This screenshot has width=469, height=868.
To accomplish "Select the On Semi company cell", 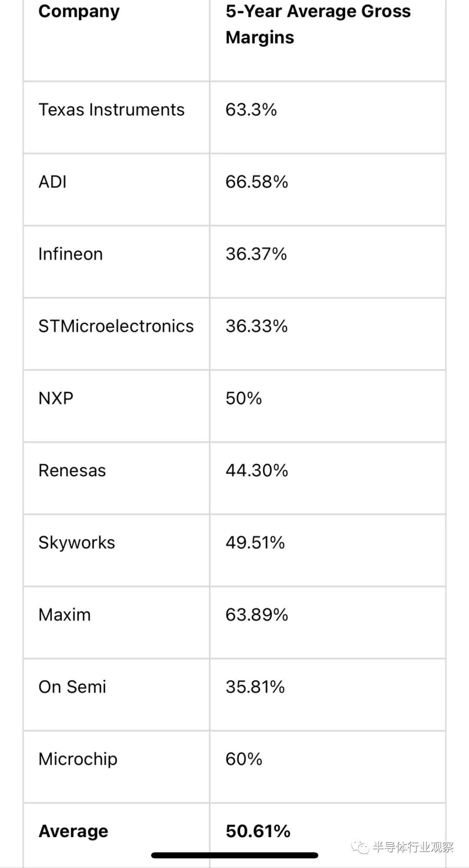I will tap(72, 687).
